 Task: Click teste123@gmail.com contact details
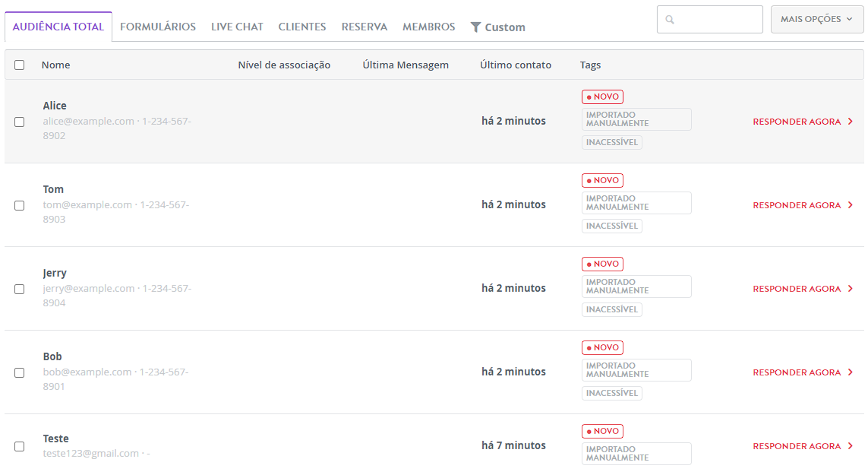[96, 454]
